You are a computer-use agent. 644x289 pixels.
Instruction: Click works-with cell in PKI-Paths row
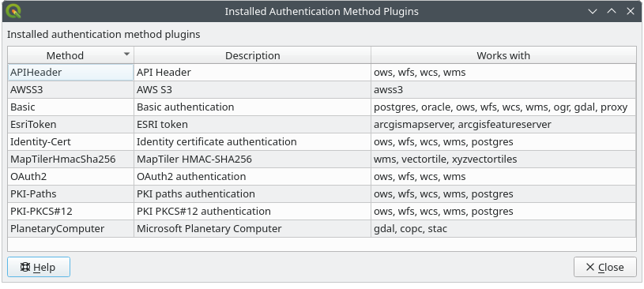(x=503, y=193)
